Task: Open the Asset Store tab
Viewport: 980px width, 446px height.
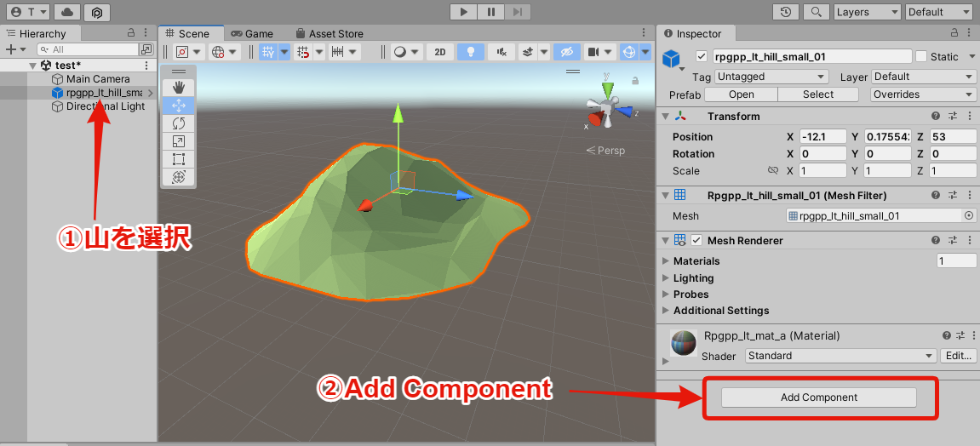Action: 330,34
